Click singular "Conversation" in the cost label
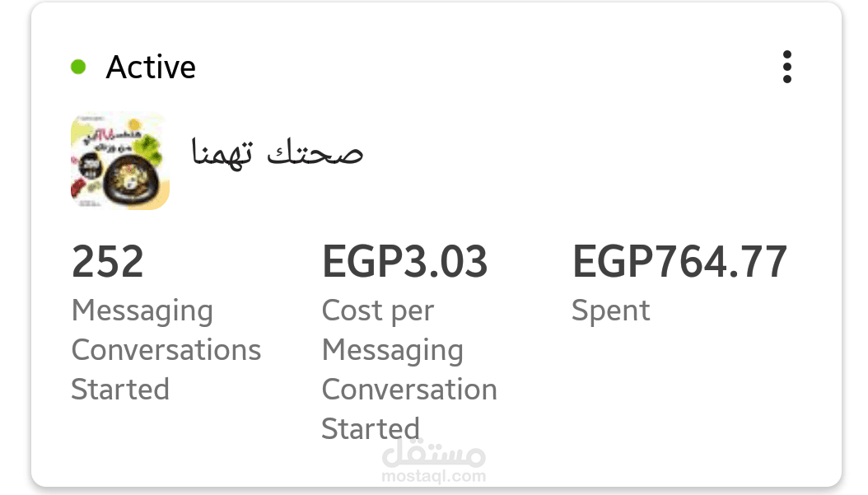 point(409,390)
